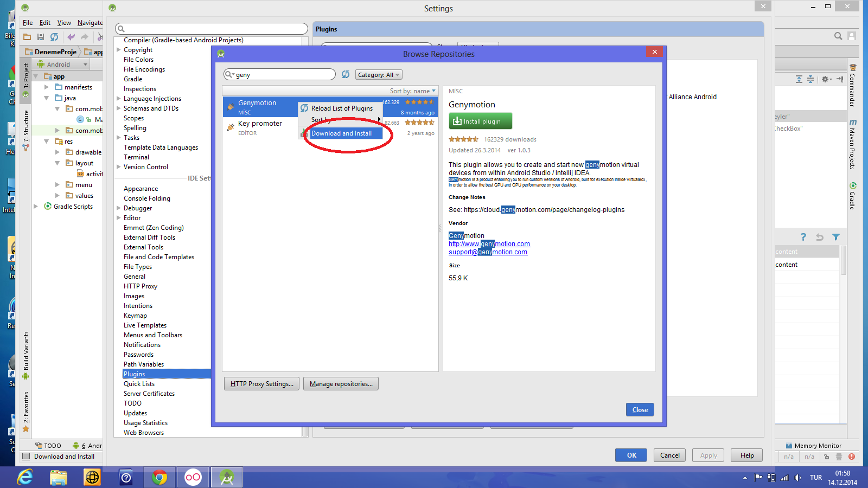Select Appearance in the IDE settings list
The image size is (868, 488).
pyautogui.click(x=141, y=189)
